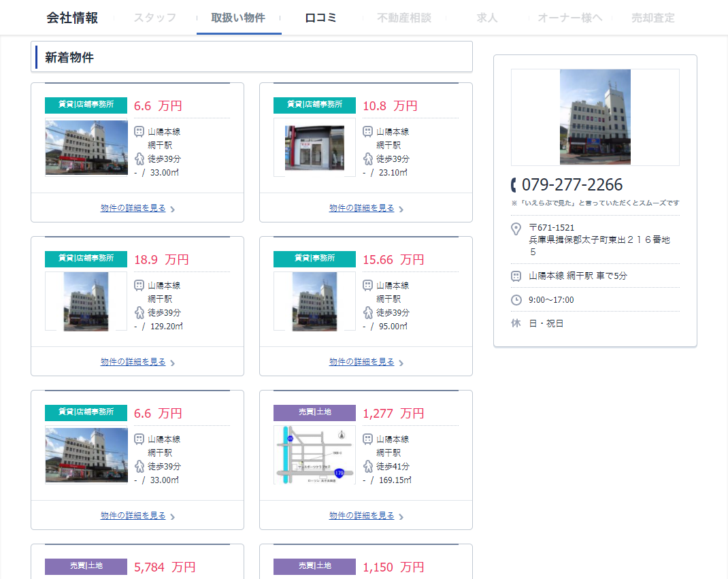Screen dimensions: 728x579
Task: Open the 不動産相談 tab
Action: click(404, 18)
